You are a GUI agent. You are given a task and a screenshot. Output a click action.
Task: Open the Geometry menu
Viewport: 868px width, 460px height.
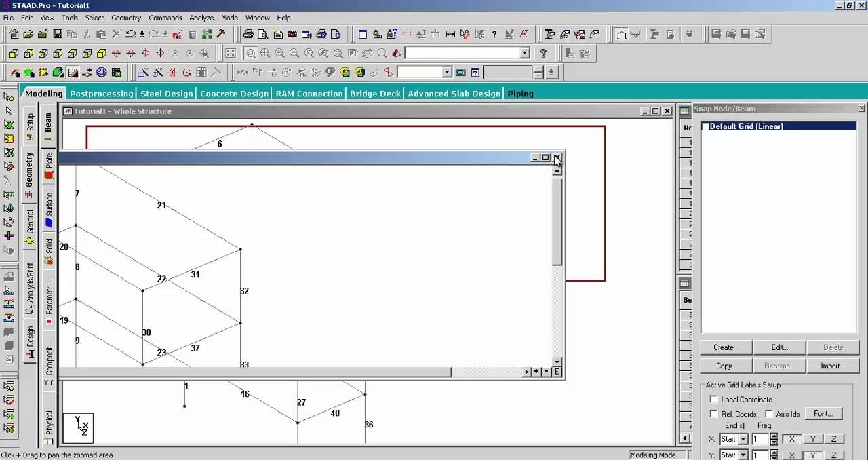(126, 18)
